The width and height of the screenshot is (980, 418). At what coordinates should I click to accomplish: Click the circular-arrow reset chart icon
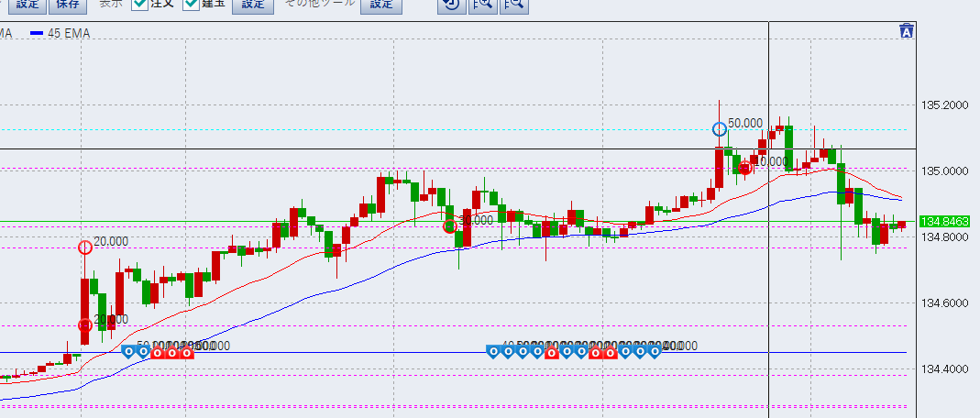pyautogui.click(x=449, y=5)
